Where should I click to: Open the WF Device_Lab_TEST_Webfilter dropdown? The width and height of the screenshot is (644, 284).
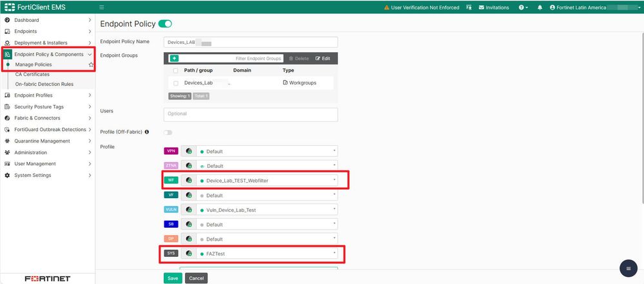click(x=267, y=181)
